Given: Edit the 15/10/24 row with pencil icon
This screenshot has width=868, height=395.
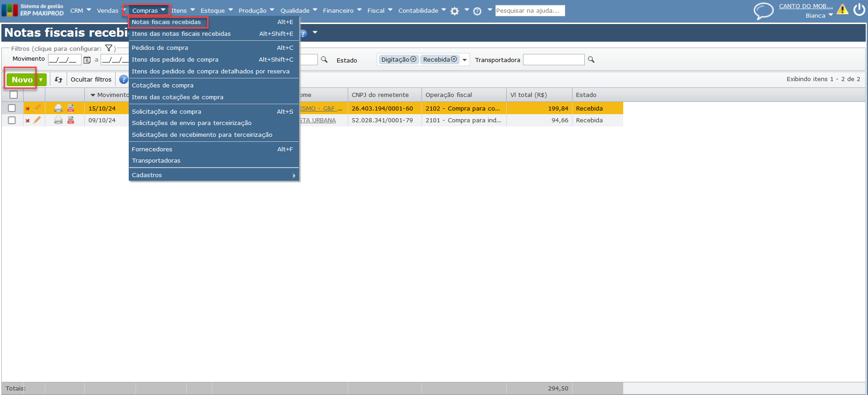Looking at the screenshot, I should point(37,108).
